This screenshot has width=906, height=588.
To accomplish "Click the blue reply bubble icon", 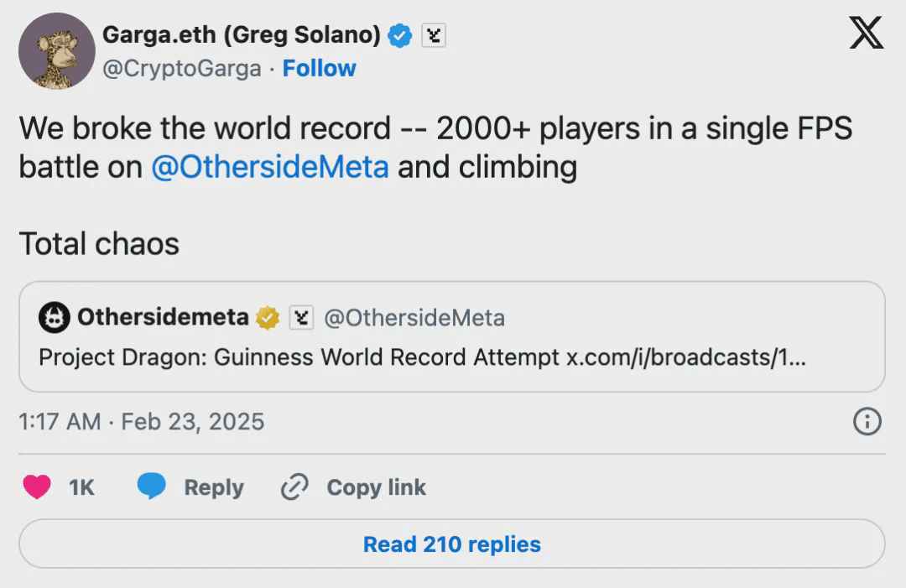I will (x=152, y=487).
